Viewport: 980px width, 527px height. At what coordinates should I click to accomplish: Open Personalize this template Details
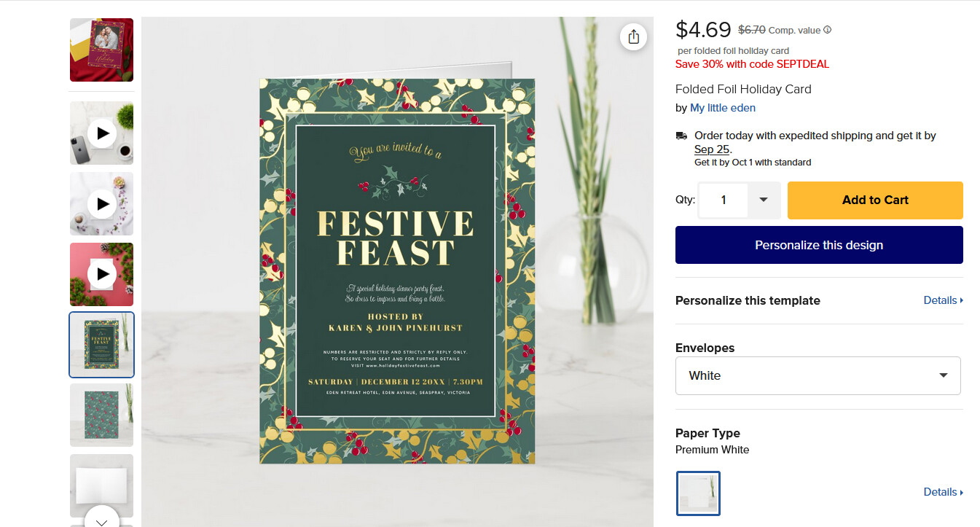click(x=943, y=300)
